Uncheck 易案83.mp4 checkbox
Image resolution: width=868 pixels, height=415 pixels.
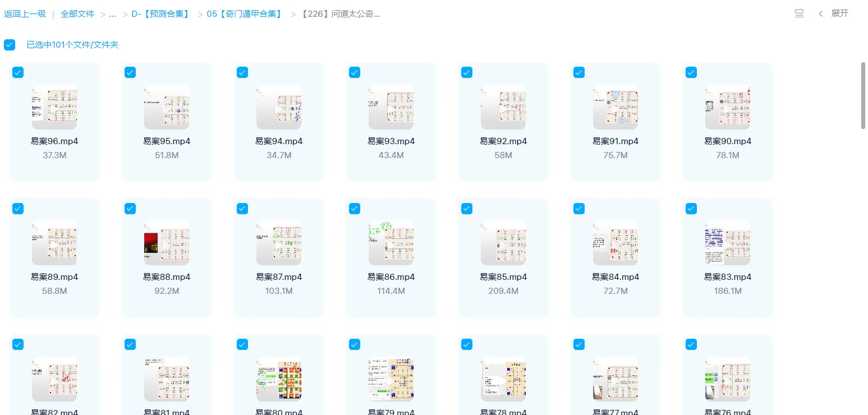click(x=691, y=209)
